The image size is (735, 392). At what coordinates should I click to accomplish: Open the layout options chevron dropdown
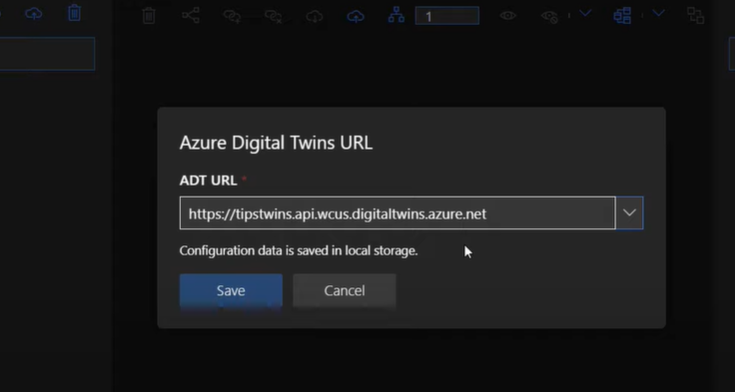(x=659, y=14)
